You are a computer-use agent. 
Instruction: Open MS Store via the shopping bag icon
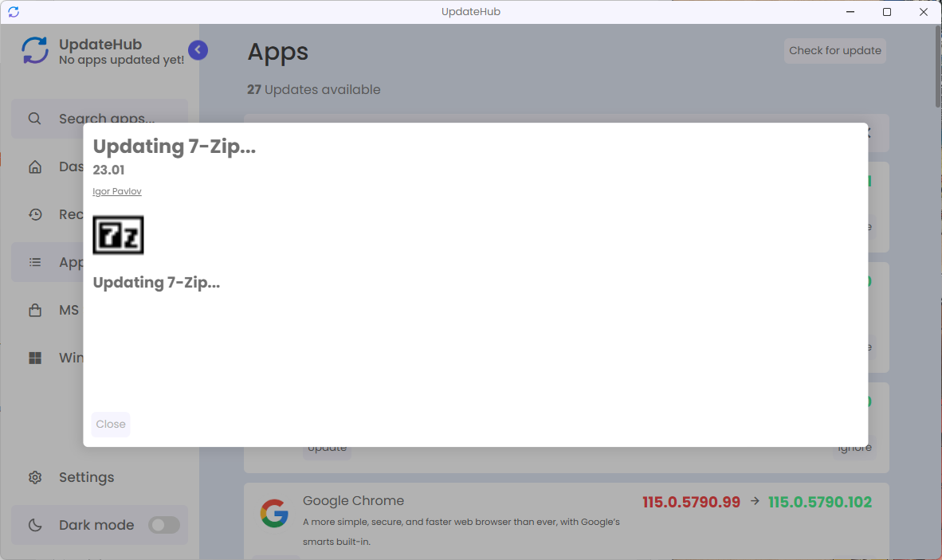[35, 310]
